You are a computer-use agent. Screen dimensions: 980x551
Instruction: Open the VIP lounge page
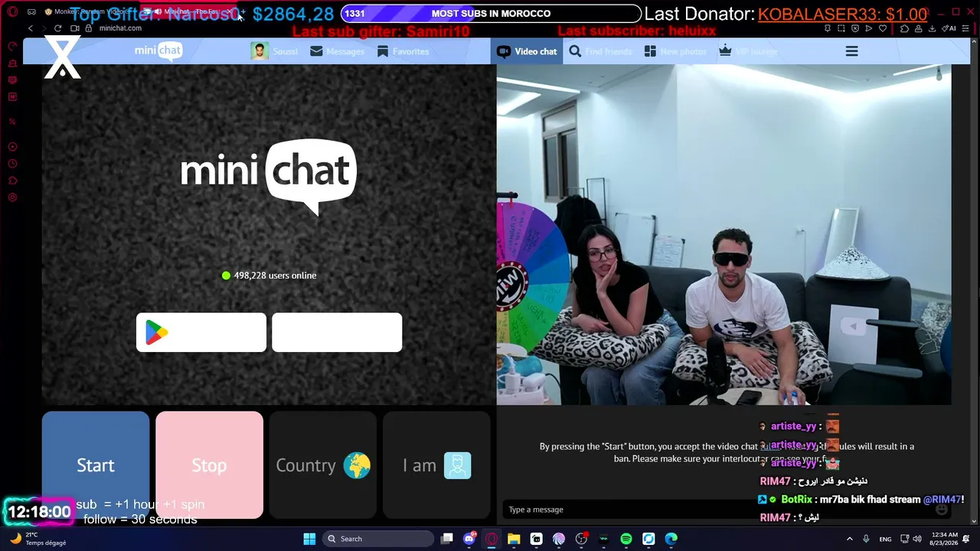pyautogui.click(x=748, y=51)
